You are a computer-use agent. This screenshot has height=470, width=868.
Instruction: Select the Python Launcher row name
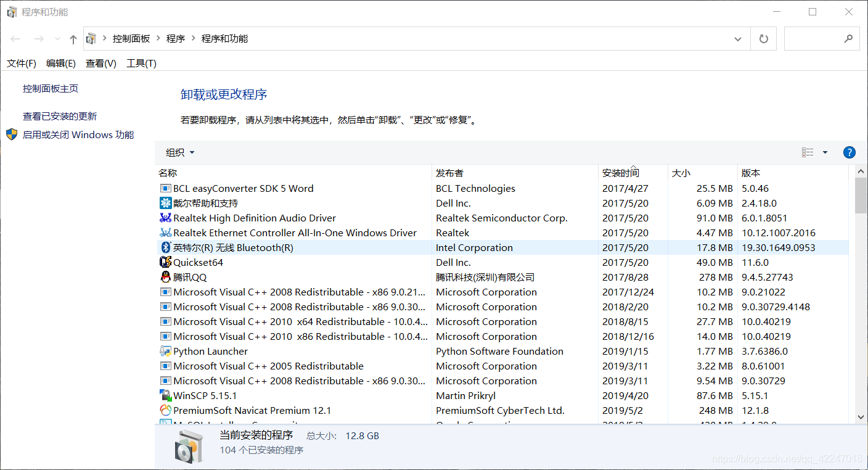coord(210,352)
